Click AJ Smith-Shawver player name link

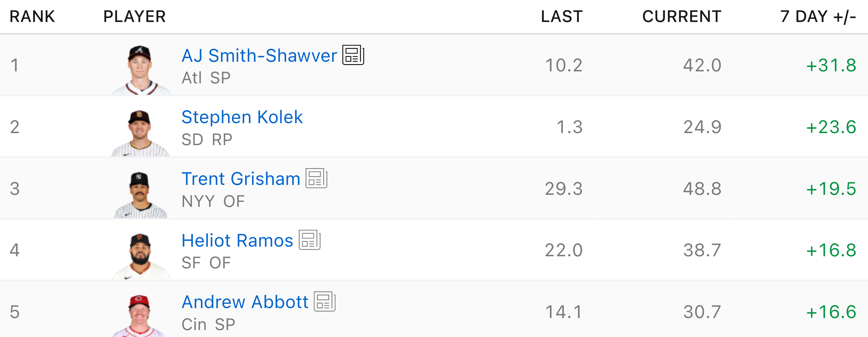(259, 56)
